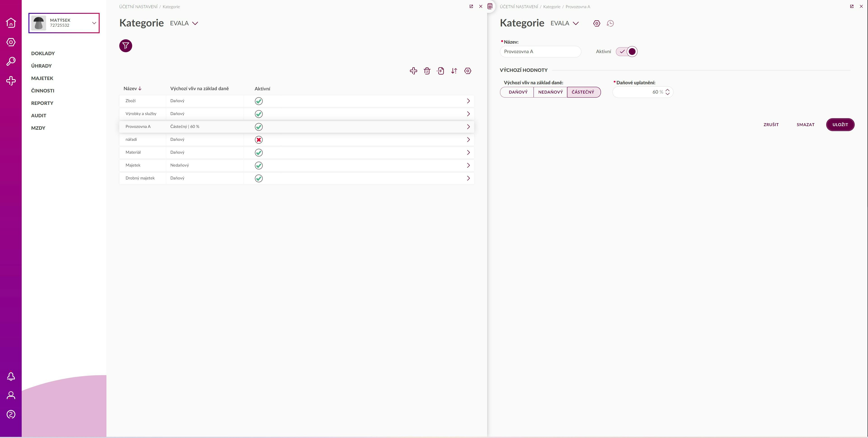Close the Kategorie list panel
The image size is (868, 438).
click(x=481, y=6)
